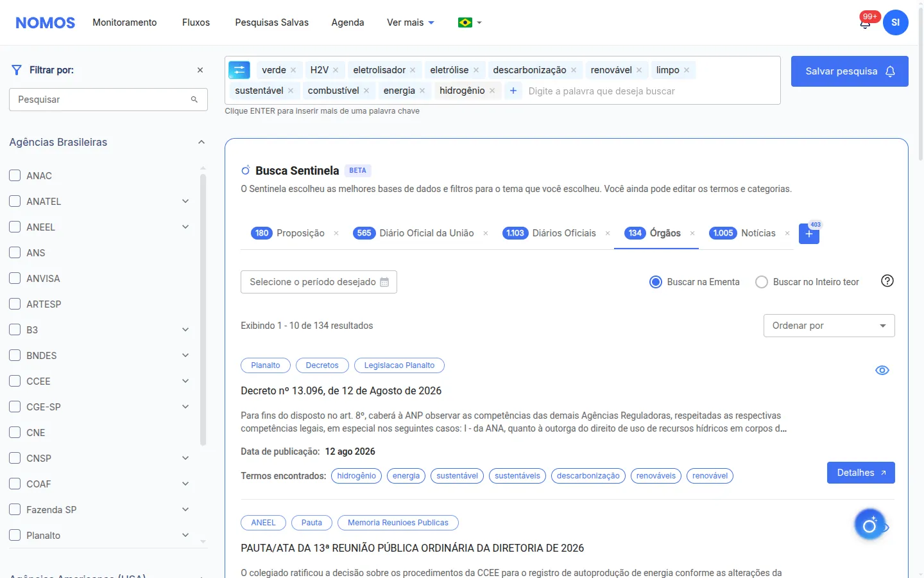Select 'Buscar no Inteiro teor' radio option

coord(762,282)
